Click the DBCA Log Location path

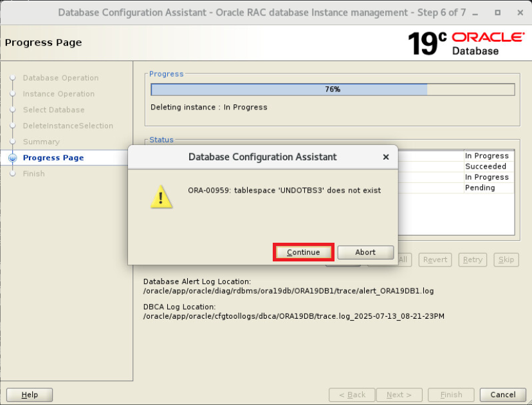[293, 316]
